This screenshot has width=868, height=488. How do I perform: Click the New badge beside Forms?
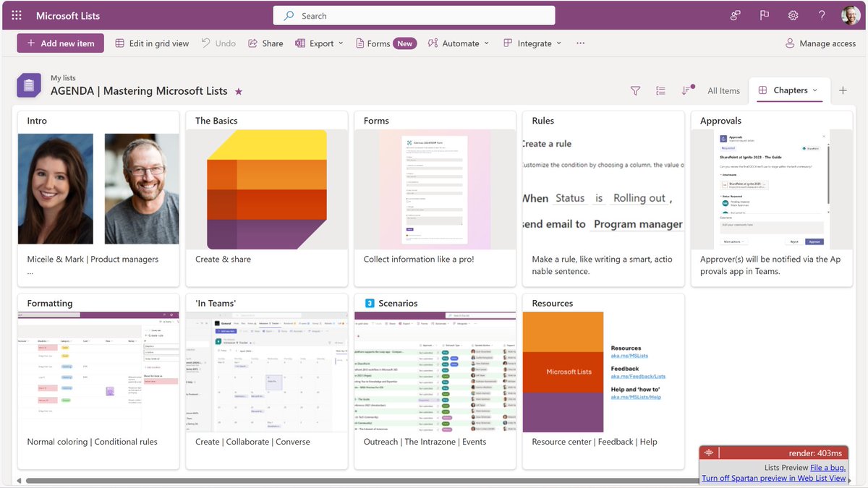(x=405, y=43)
